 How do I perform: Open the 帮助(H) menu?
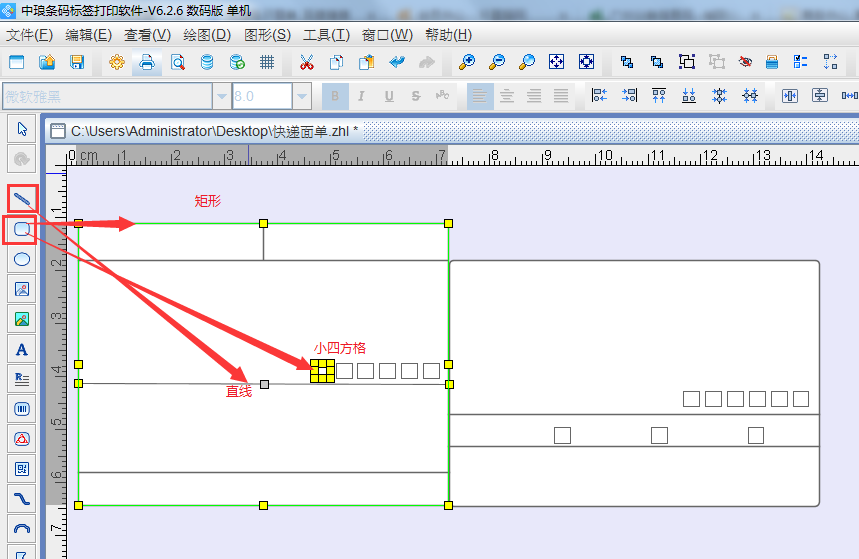click(x=448, y=34)
